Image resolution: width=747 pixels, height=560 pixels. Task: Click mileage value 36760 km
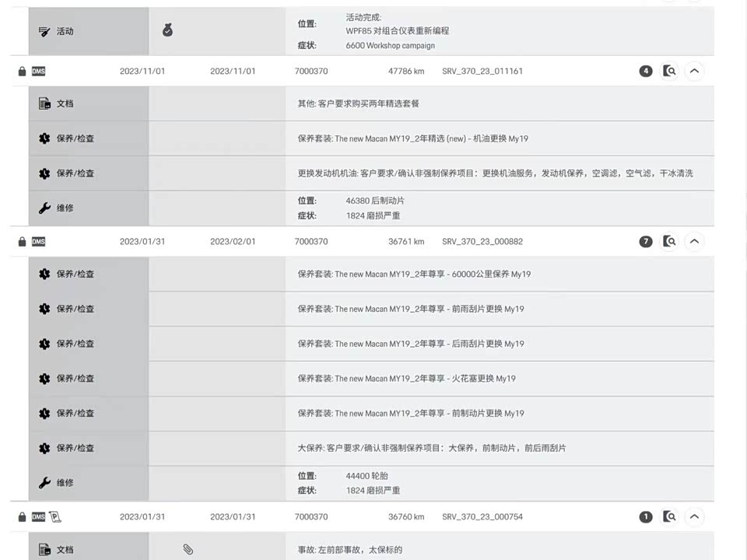(406, 516)
